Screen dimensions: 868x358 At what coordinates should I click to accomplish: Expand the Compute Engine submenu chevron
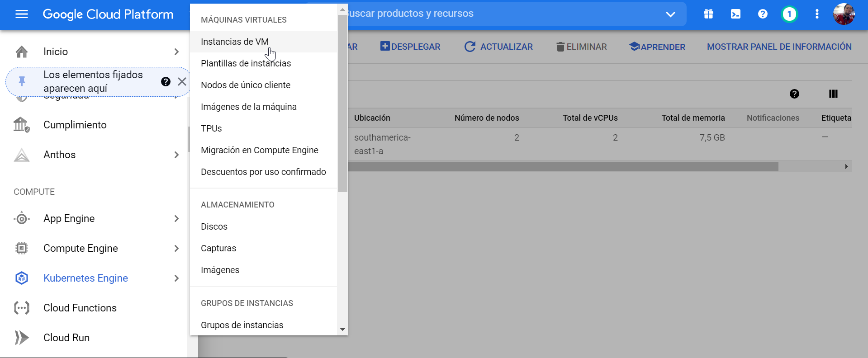pyautogui.click(x=176, y=248)
